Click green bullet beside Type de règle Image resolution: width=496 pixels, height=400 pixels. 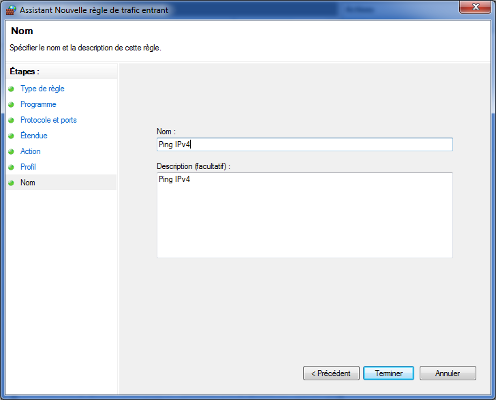pos(11,89)
